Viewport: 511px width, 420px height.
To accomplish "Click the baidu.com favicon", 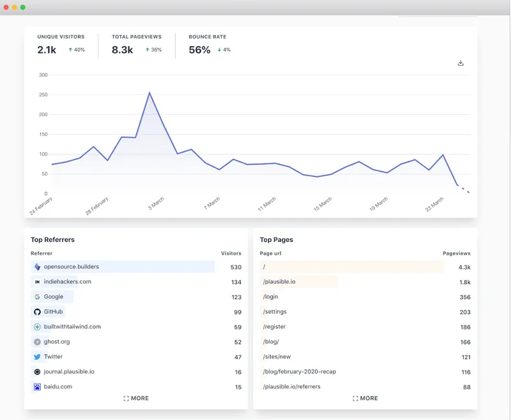I will (37, 386).
